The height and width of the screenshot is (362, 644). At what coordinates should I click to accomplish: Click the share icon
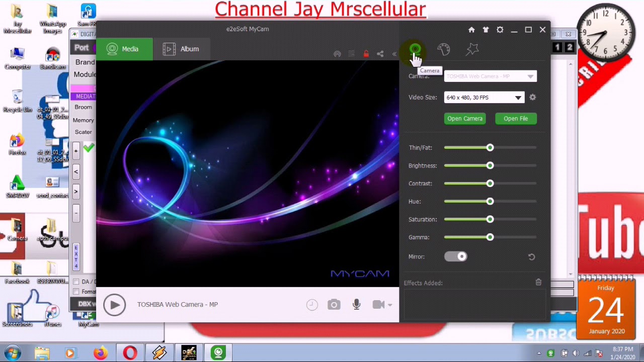click(x=380, y=54)
